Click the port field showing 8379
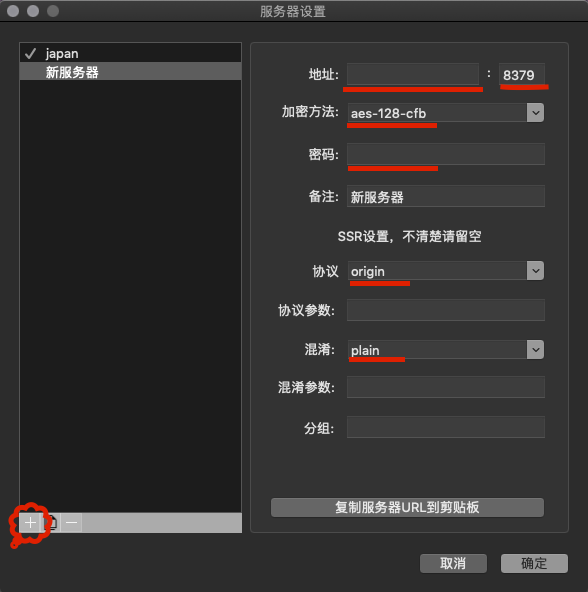This screenshot has width=588, height=592. 522,74
